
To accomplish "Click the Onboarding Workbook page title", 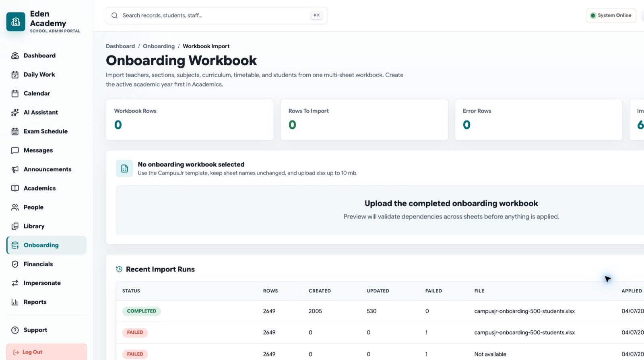I will point(181,60).
